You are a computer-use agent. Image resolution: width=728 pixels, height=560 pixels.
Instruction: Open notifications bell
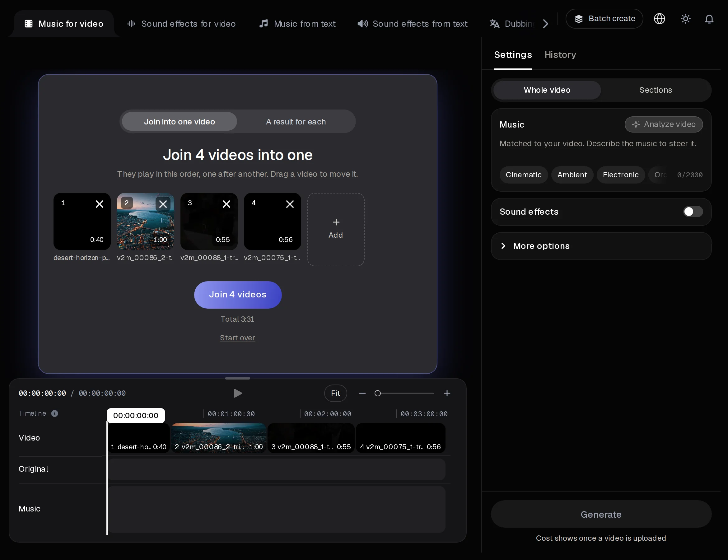click(709, 19)
